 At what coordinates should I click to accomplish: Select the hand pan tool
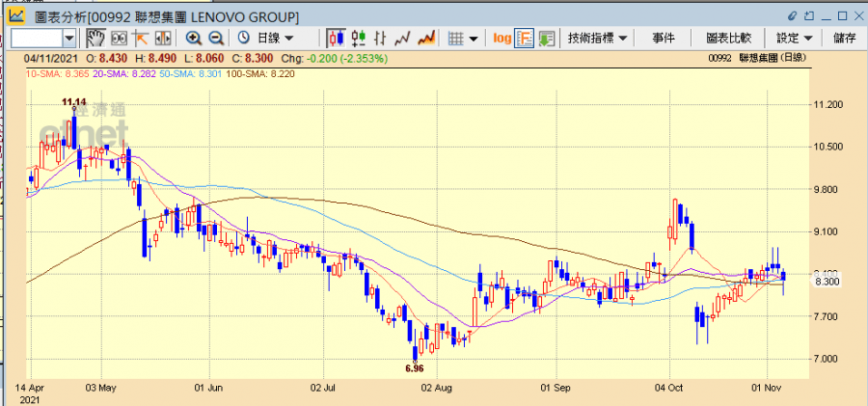point(95,38)
